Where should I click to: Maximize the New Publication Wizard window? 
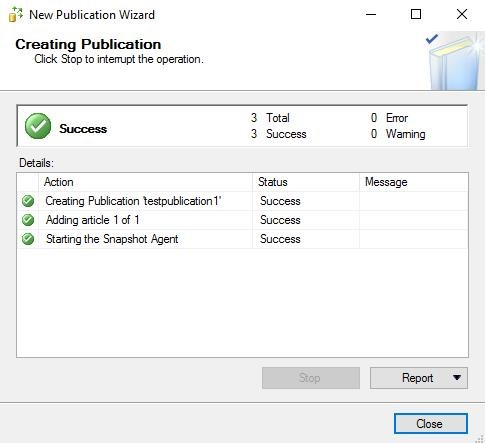pos(416,14)
